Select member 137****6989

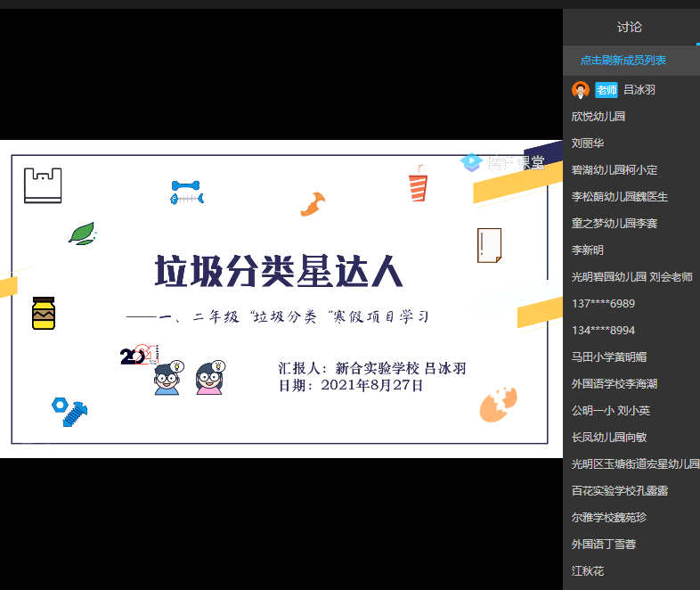coord(603,304)
